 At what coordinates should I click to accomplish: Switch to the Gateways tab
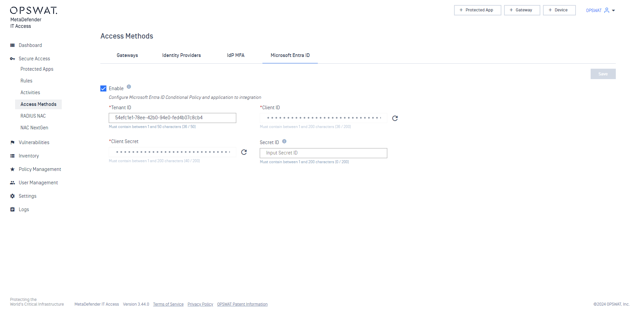(x=127, y=55)
